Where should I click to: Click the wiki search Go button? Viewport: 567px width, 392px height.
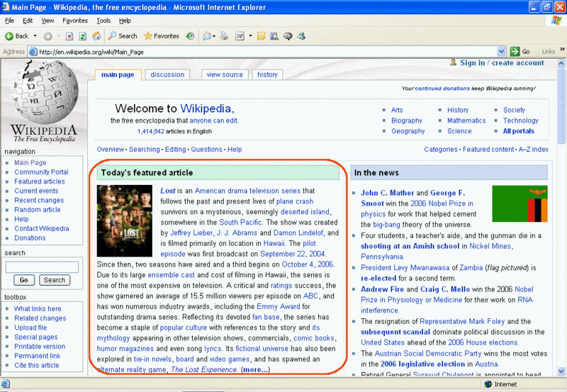point(24,280)
